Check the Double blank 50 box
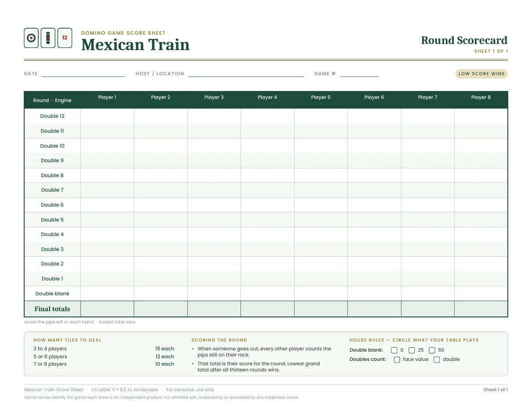Image resolution: width=532 pixels, height=411 pixels. click(x=432, y=350)
